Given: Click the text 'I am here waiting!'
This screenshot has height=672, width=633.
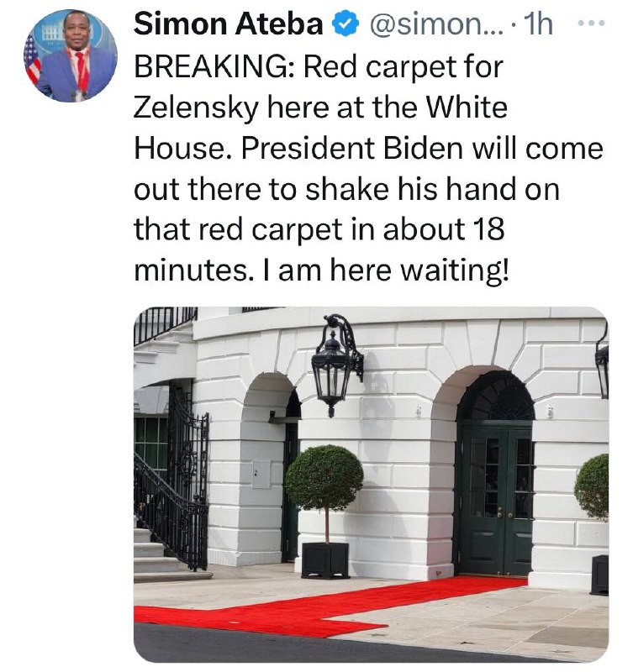Looking at the screenshot, I should coord(387,271).
